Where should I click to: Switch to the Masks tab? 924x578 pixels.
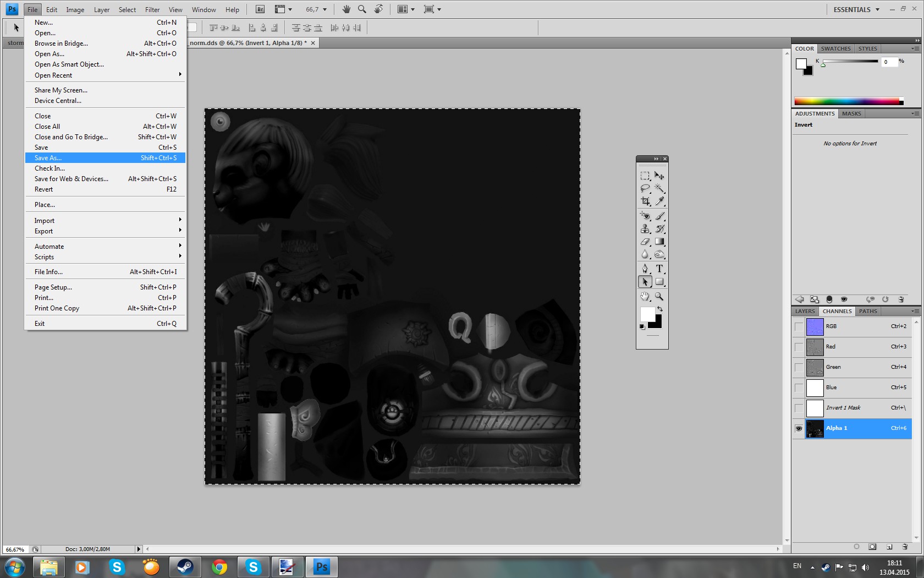tap(851, 113)
